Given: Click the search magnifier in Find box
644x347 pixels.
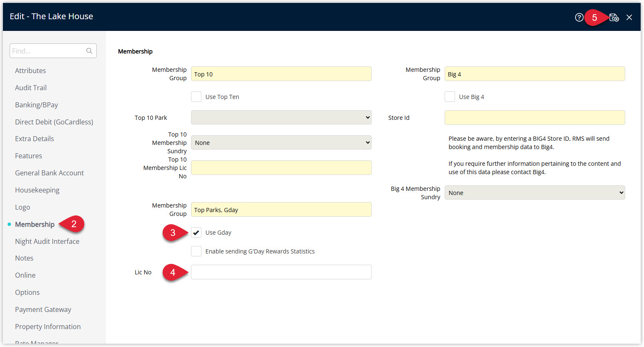Looking at the screenshot, I should [89, 51].
